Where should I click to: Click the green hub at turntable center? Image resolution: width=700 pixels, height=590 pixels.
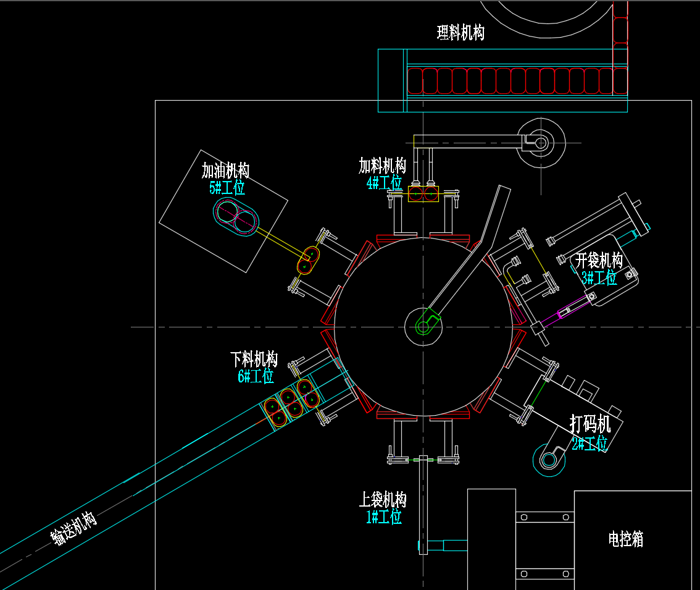click(x=423, y=327)
